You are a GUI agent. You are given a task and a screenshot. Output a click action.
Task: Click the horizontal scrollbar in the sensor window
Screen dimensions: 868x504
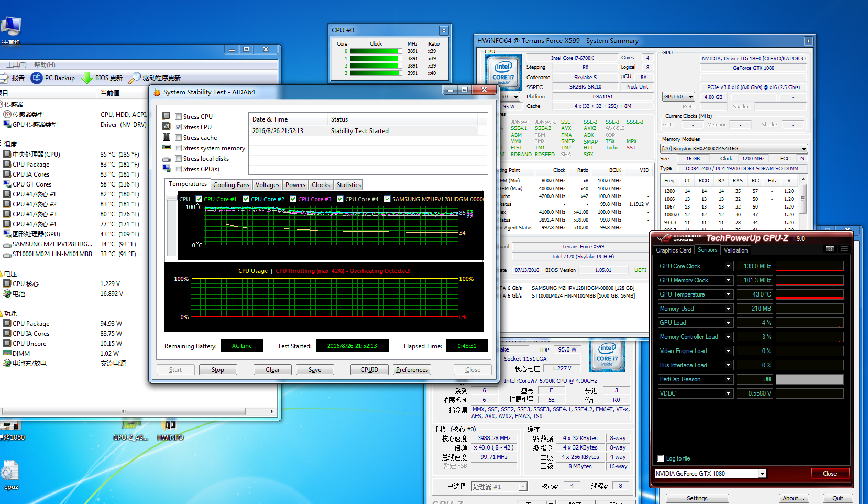tap(123, 411)
